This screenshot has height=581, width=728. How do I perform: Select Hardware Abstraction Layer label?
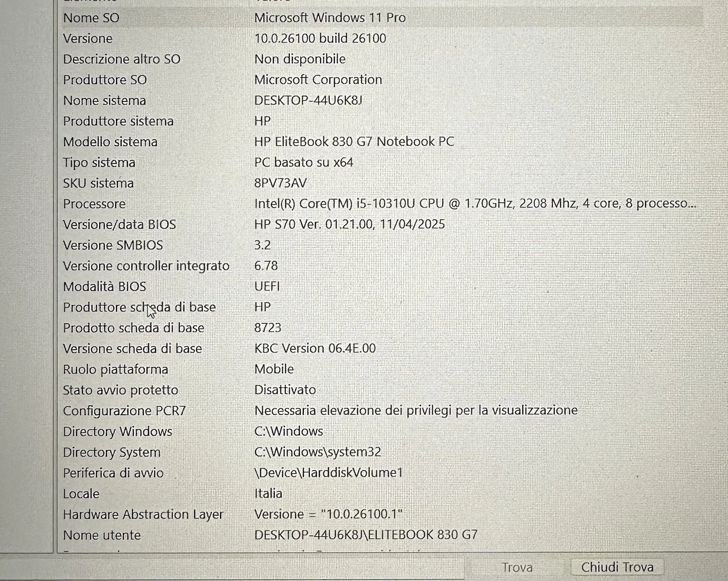pos(143,515)
